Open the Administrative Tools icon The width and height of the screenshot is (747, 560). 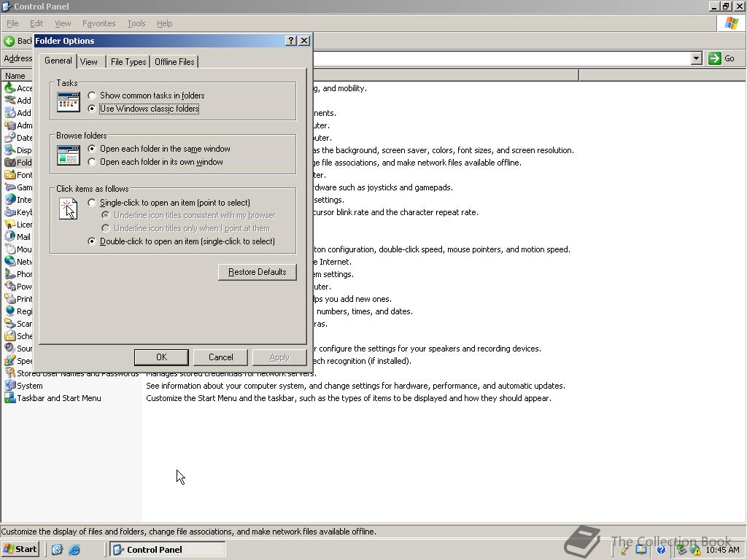[x=10, y=125]
